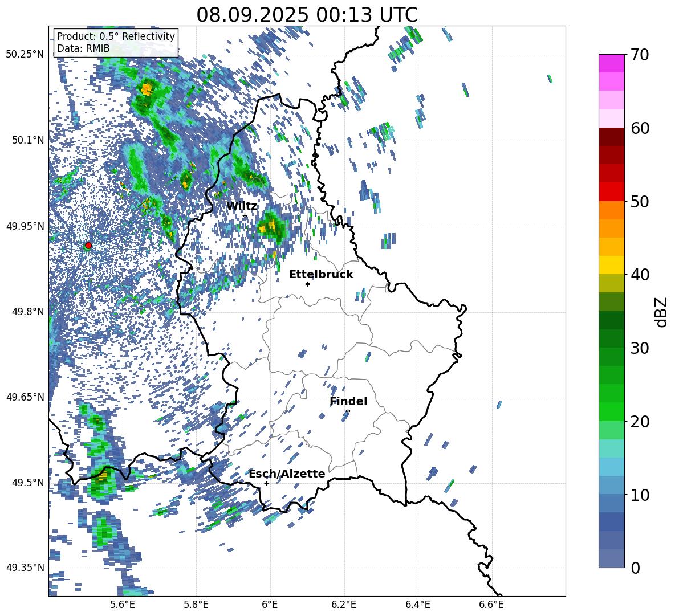Click the 50.1°N latitude label
Screen dimensions: 675x616
coord(27,140)
